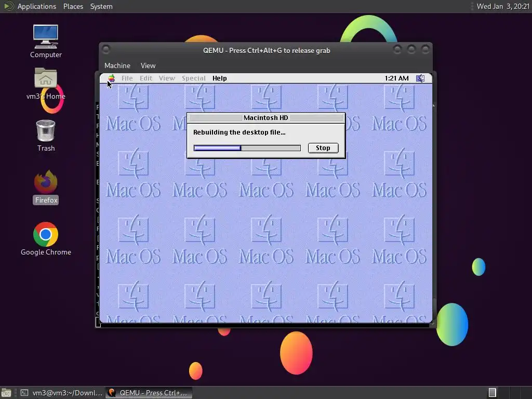
Task: Click the QEMU window menu button at top-left of titlebar
Action: click(106, 49)
